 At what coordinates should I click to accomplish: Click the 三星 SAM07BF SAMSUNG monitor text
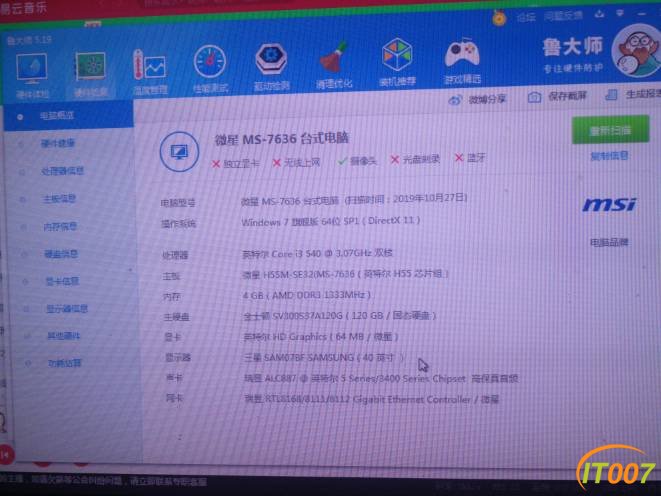click(x=324, y=357)
